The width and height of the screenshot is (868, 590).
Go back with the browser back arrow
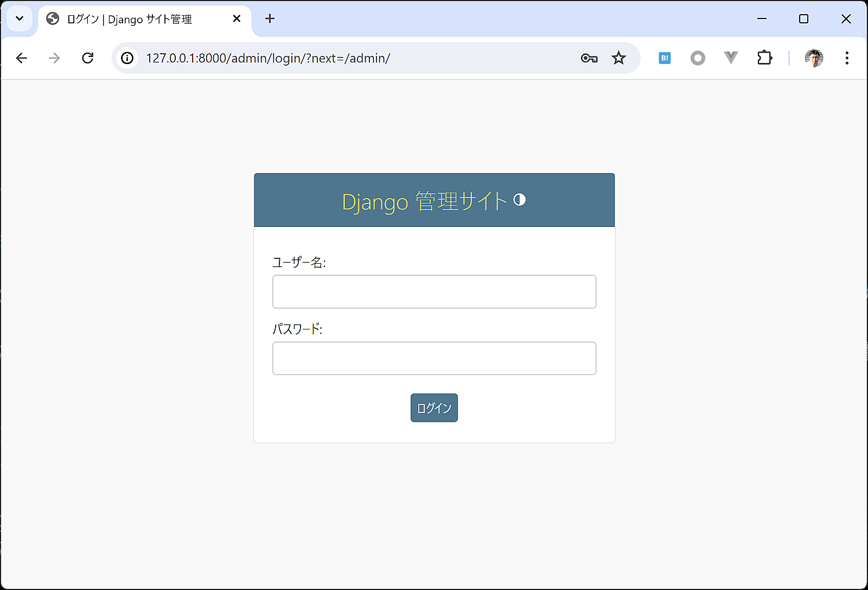(22, 58)
